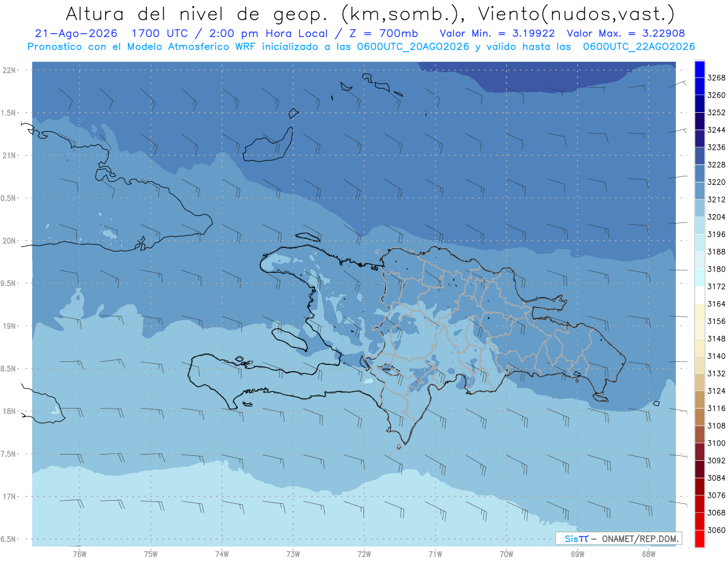Click the '3148' color scale value
Screen dimensions: 728x562
[x=716, y=339]
